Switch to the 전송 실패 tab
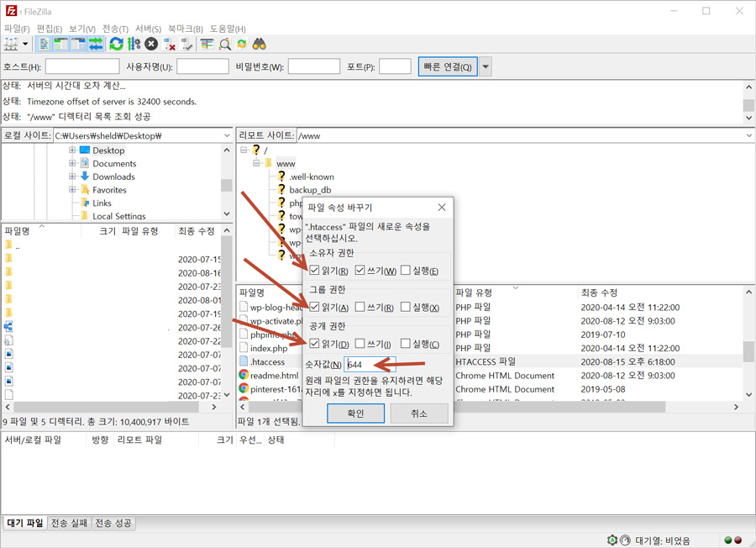Screen dimensions: 756x548 click(69, 523)
